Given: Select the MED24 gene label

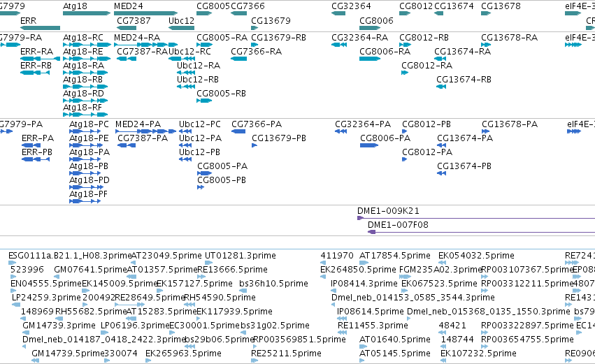Looking at the screenshot, I should click(128, 6).
